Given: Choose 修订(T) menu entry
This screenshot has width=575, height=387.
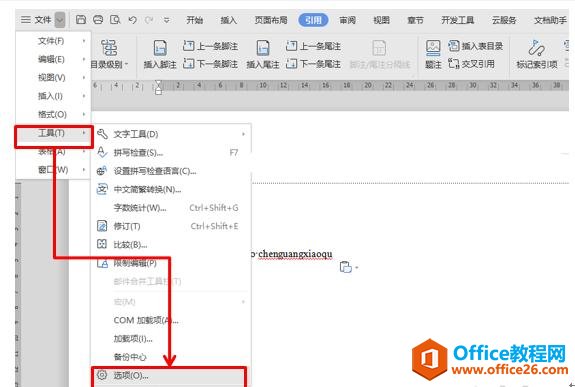Looking at the screenshot, I should [171, 226].
